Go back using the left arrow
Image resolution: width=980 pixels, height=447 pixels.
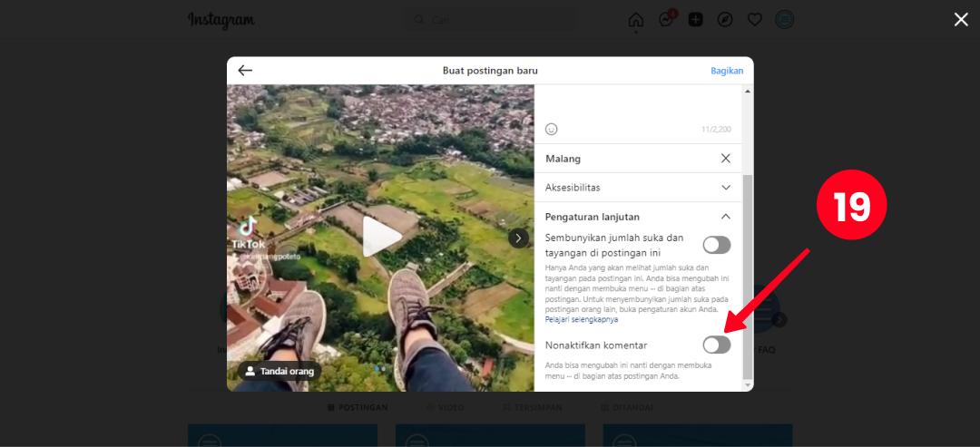click(245, 71)
